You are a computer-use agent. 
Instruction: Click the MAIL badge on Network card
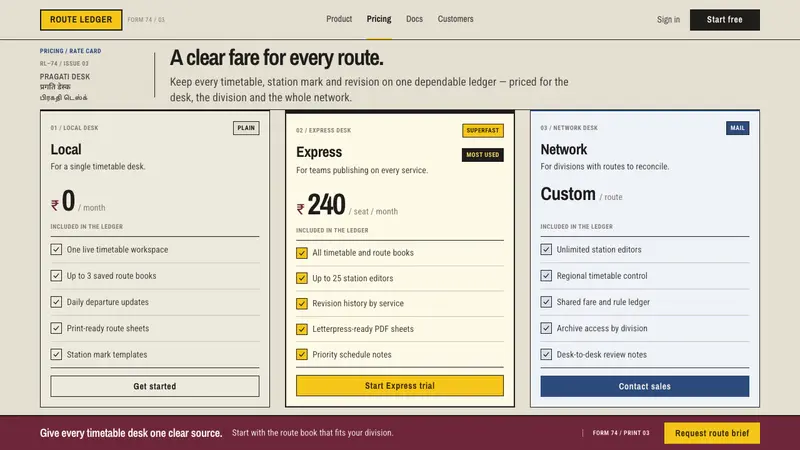click(x=737, y=128)
